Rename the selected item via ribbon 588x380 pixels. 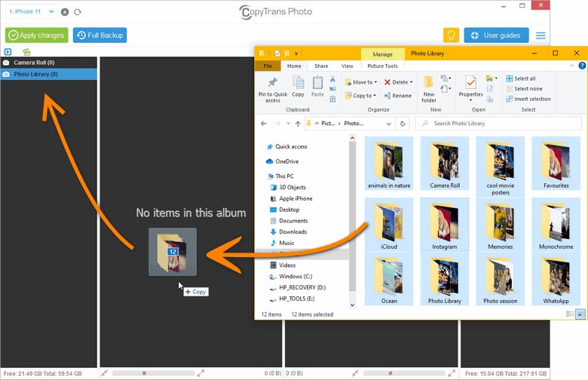397,96
